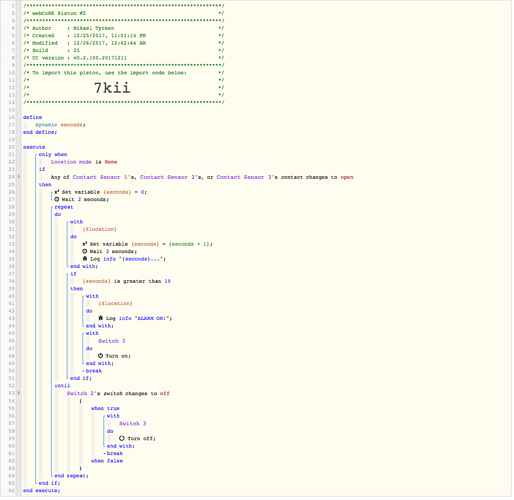
Task: Click the lightning icon beside line 53
Action: [19, 393]
